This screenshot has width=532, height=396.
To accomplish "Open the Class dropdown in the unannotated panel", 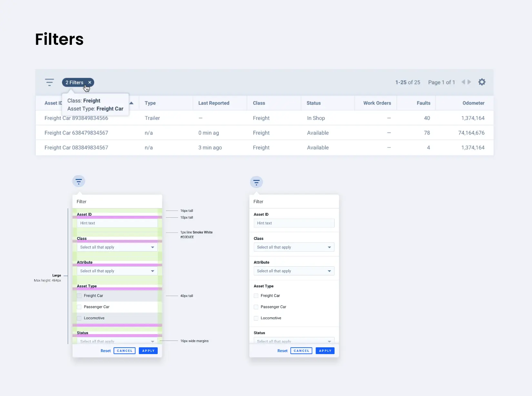I will point(294,247).
